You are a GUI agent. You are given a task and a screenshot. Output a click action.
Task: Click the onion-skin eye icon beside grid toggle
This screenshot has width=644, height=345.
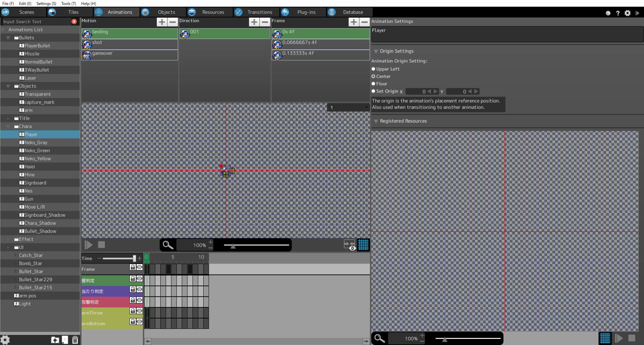coord(352,248)
